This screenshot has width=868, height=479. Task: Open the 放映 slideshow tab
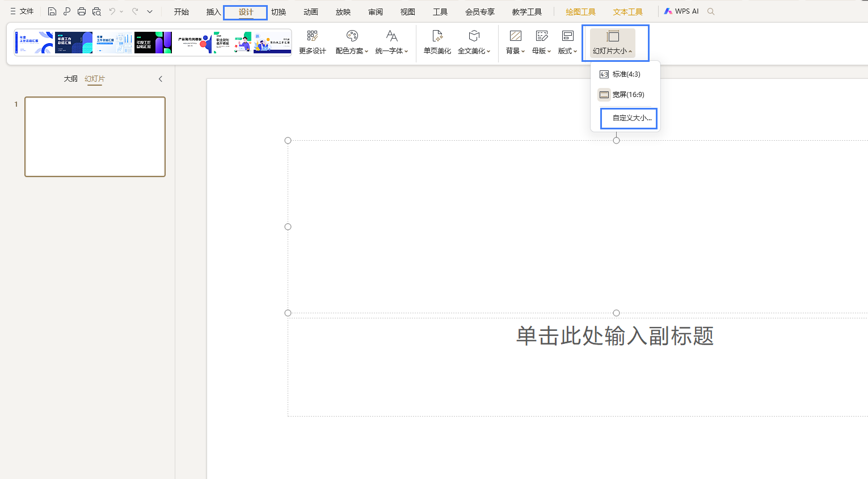coord(343,12)
